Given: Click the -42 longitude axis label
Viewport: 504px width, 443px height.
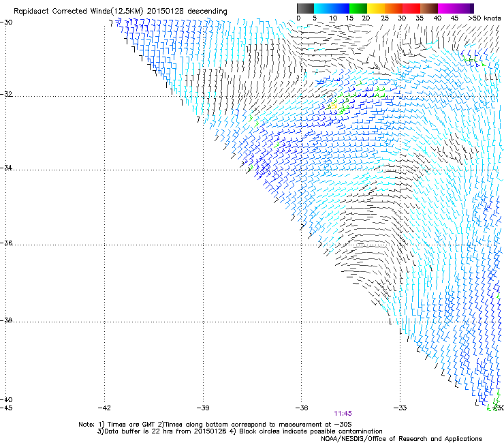Looking at the screenshot, I should click(x=104, y=408).
